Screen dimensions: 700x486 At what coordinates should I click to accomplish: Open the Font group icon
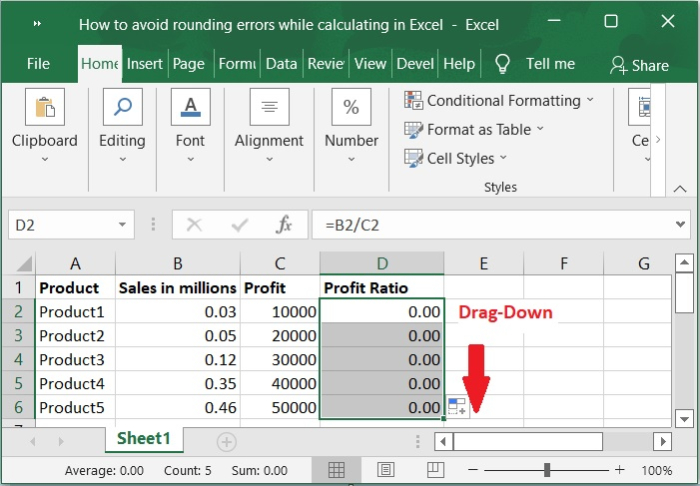coord(190,108)
